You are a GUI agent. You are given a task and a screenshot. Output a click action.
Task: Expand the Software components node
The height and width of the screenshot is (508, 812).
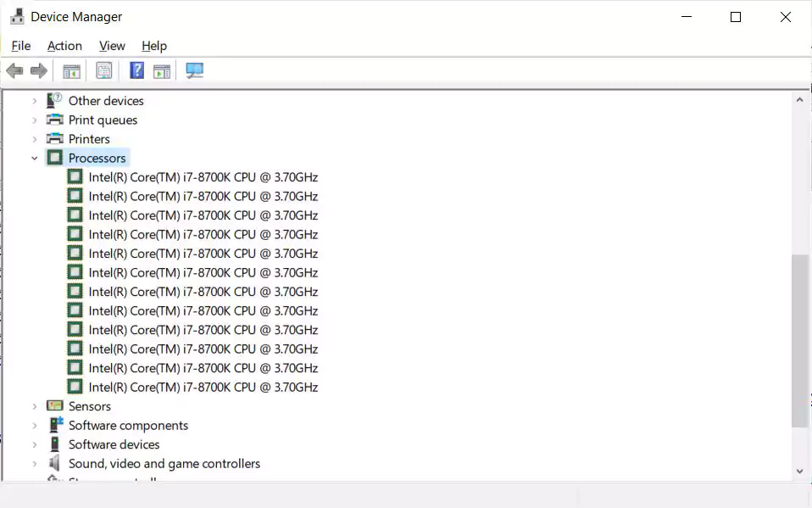[34, 426]
